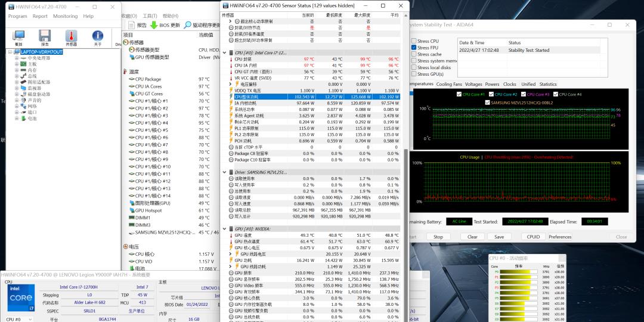Collapse the CPU [#0] Intel Core sensor group

tap(224, 52)
